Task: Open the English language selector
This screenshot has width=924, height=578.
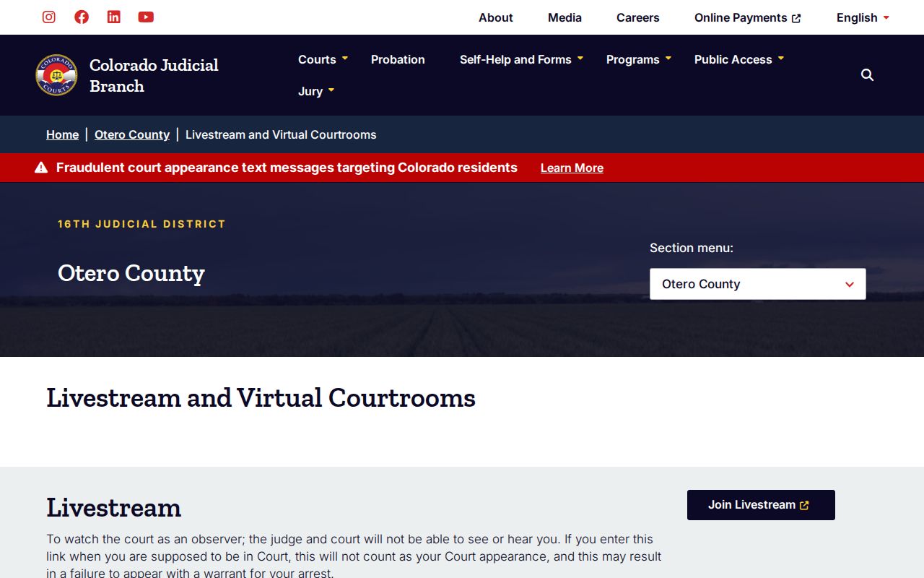Action: pos(863,17)
